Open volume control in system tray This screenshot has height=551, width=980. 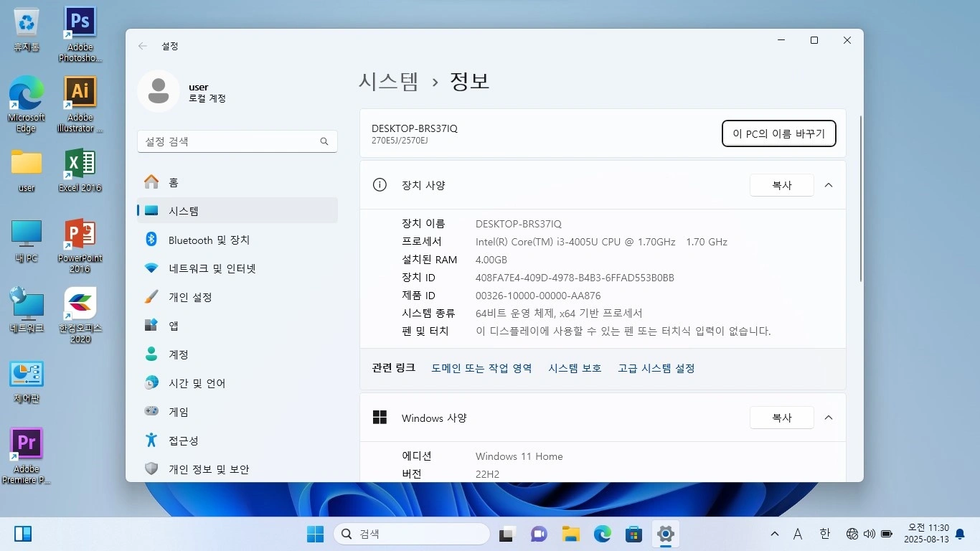click(870, 534)
